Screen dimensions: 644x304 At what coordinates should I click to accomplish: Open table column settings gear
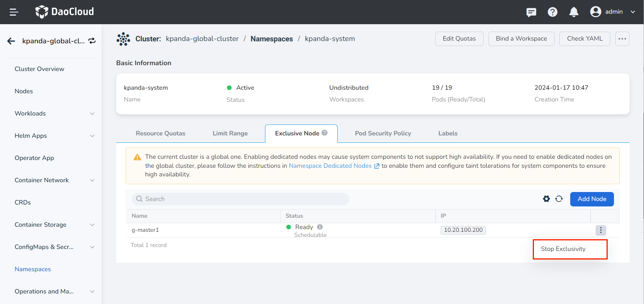point(546,199)
